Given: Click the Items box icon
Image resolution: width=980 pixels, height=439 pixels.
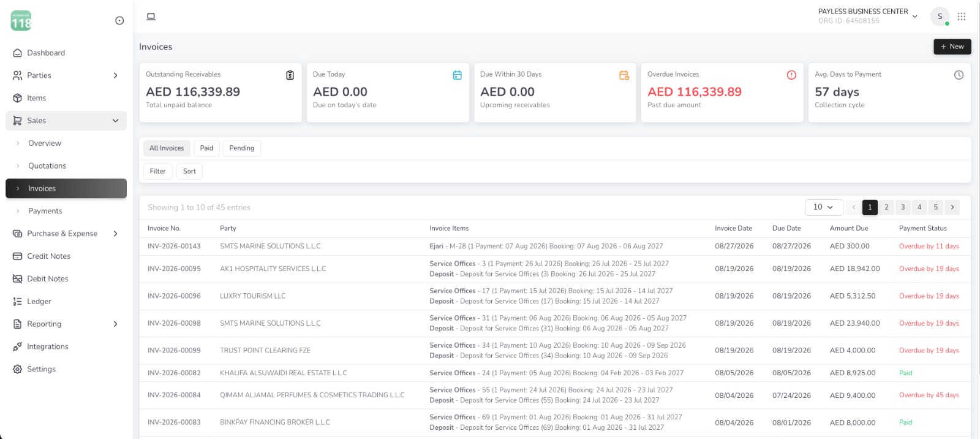Looking at the screenshot, I should (x=17, y=98).
